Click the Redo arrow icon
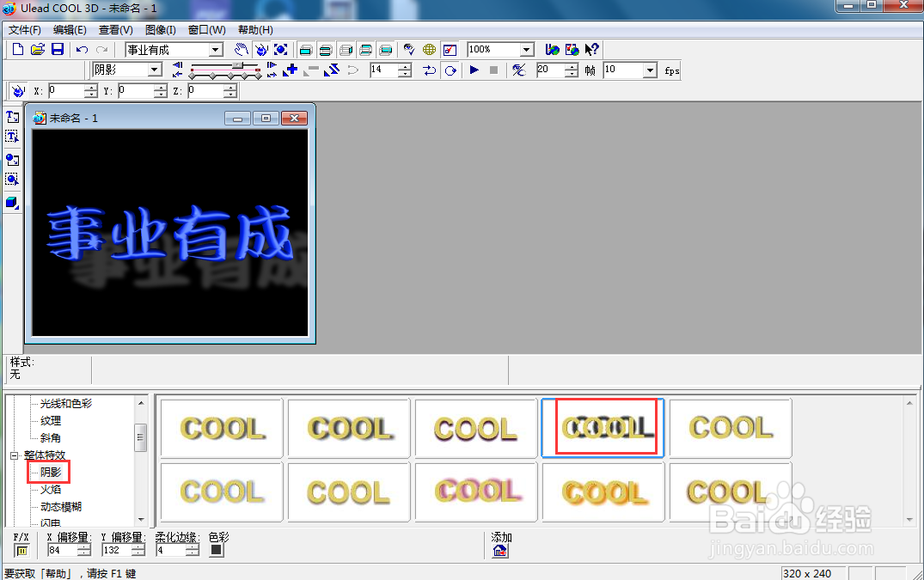The width and height of the screenshot is (924, 580). 102,50
